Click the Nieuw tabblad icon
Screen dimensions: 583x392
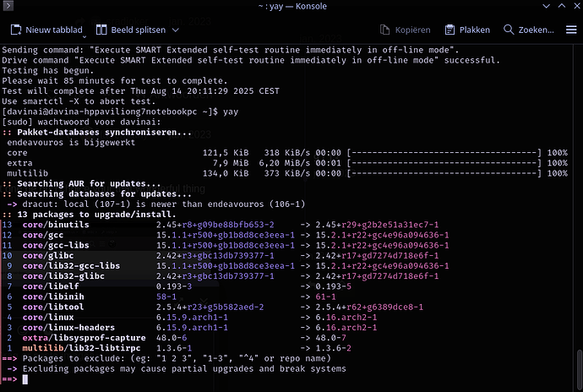14,30
